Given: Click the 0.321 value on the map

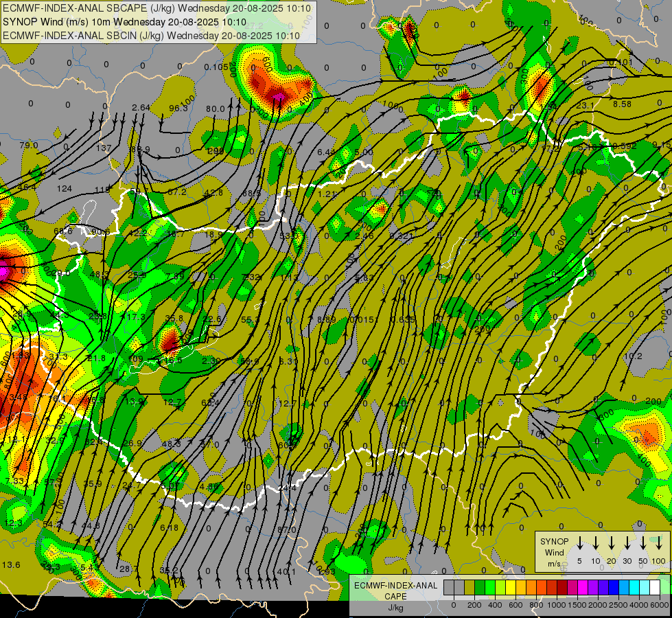Looking at the screenshot, I should [x=401, y=236].
